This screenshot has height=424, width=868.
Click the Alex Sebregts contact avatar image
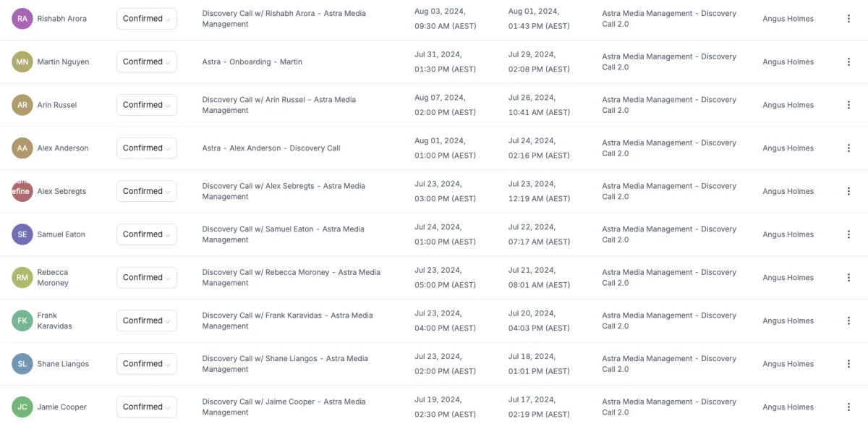(x=22, y=191)
